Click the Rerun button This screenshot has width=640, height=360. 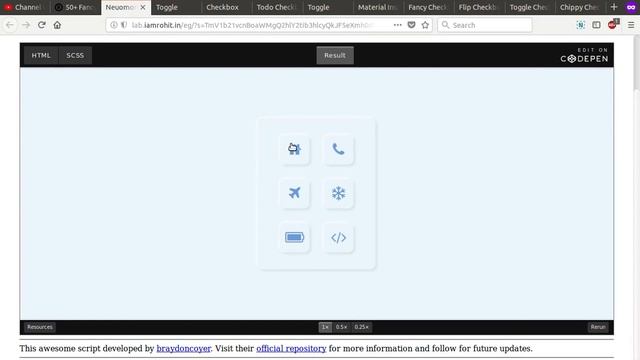(598, 327)
